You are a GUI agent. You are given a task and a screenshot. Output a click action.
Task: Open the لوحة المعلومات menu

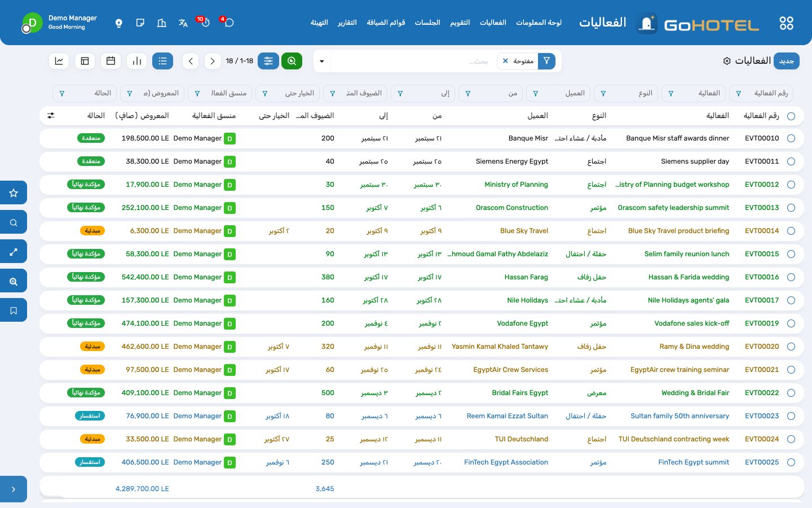point(539,23)
